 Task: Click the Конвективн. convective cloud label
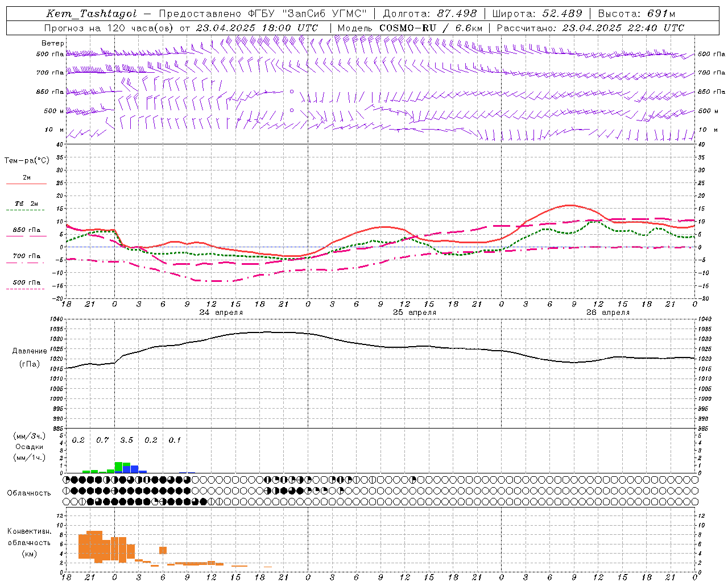pyautogui.click(x=29, y=531)
